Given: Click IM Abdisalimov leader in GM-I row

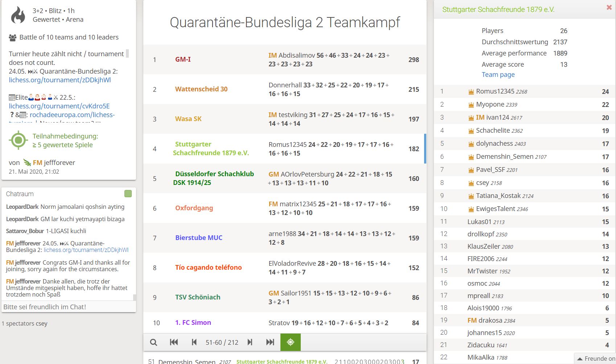Looking at the screenshot, I should (x=292, y=55).
